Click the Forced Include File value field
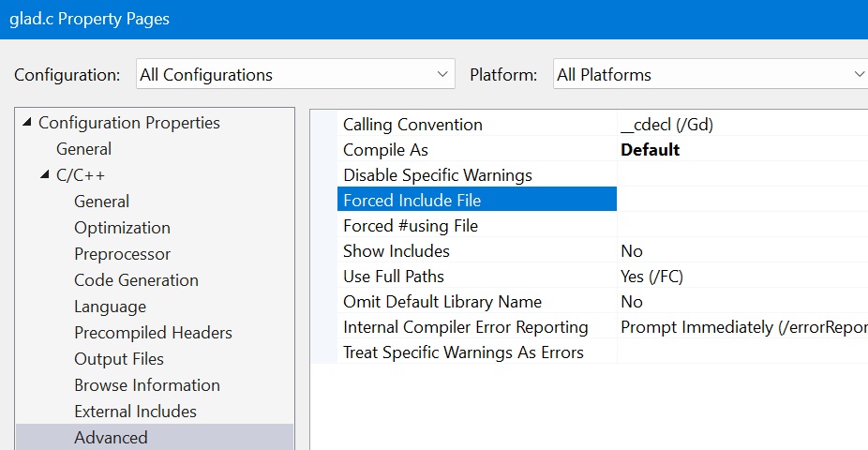The image size is (868, 450). 741,200
